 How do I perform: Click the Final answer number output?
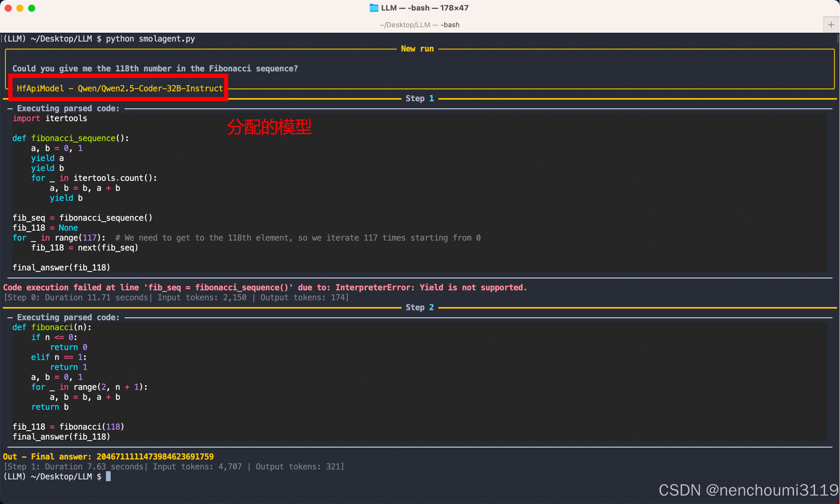click(x=155, y=456)
